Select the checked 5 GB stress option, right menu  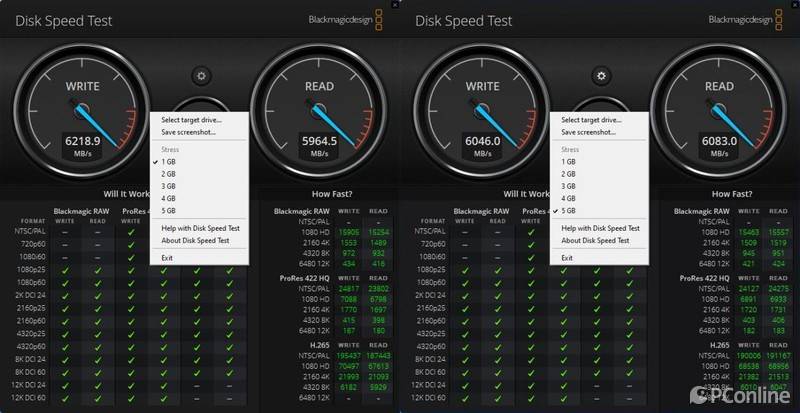pos(569,211)
